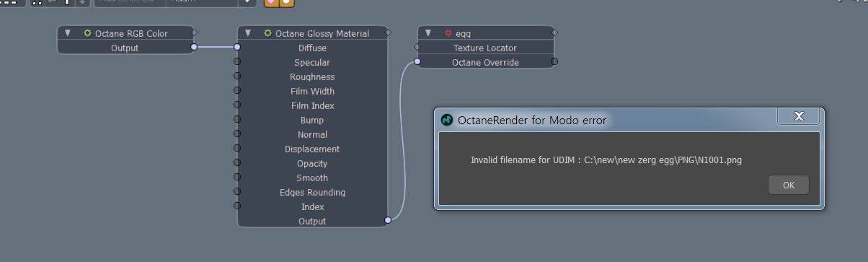This screenshot has height=262, width=868.
Task: Select the Roughness input socket
Action: (236, 77)
